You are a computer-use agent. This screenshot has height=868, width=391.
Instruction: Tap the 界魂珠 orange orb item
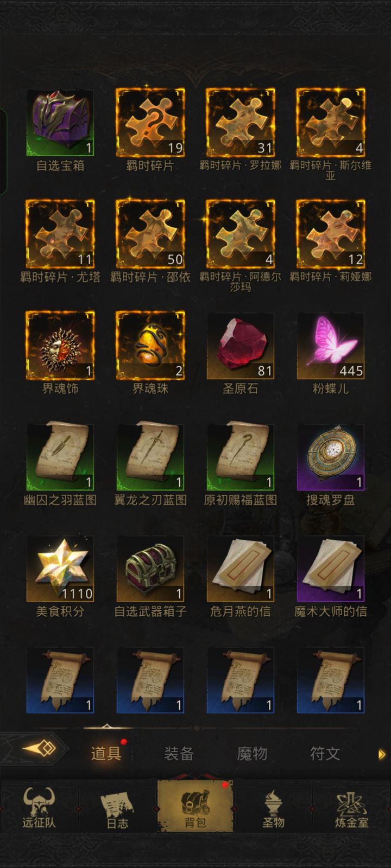point(150,346)
